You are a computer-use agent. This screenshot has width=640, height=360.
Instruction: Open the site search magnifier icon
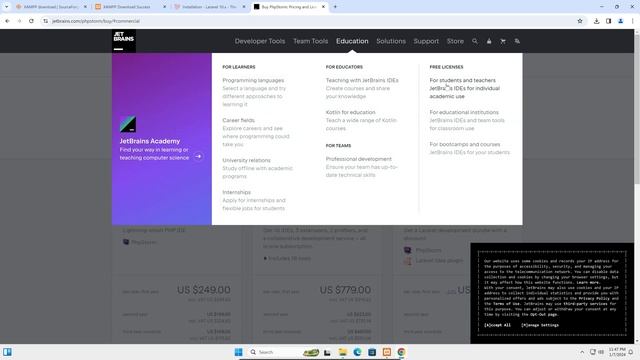tap(475, 41)
